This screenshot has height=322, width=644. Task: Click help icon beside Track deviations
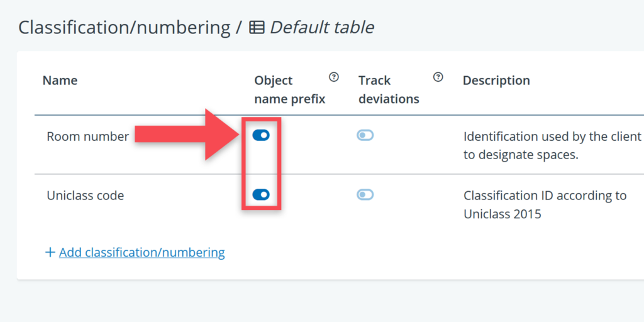click(438, 77)
